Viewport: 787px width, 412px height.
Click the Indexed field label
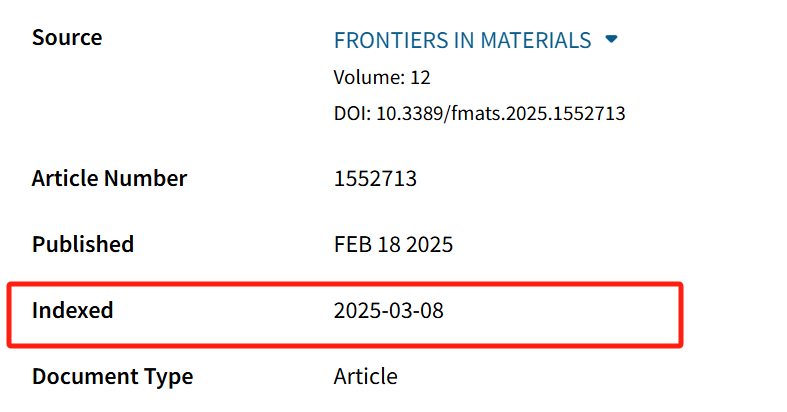point(72,310)
